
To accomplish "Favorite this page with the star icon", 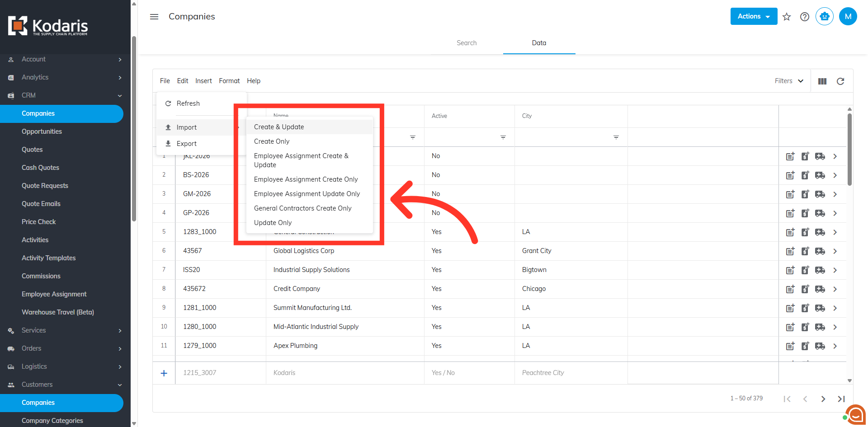I will [x=787, y=17].
